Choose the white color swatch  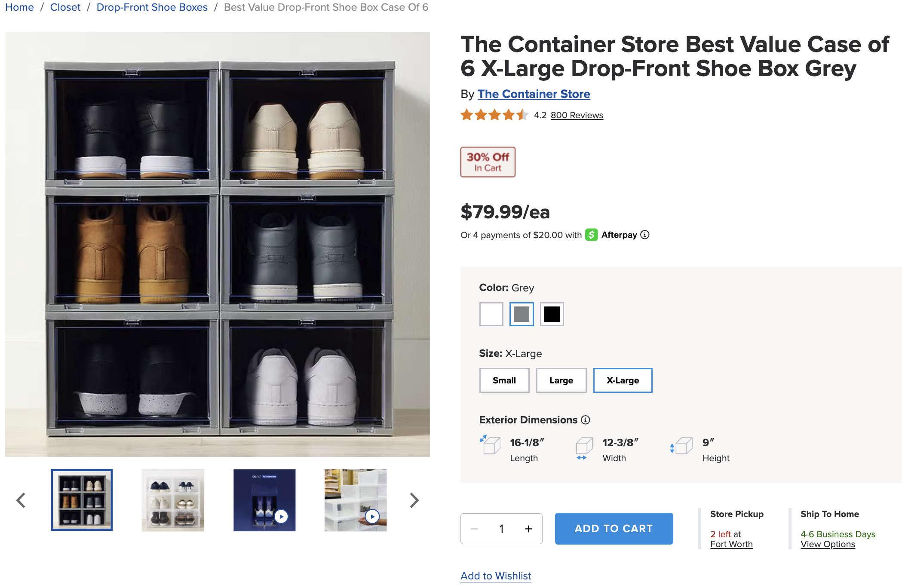(x=491, y=314)
